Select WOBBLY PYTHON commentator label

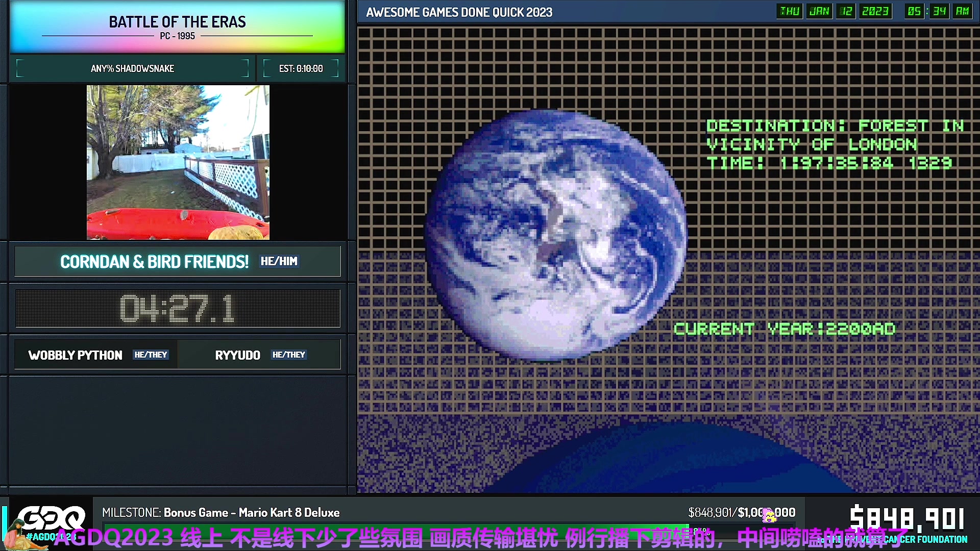pyautogui.click(x=74, y=355)
